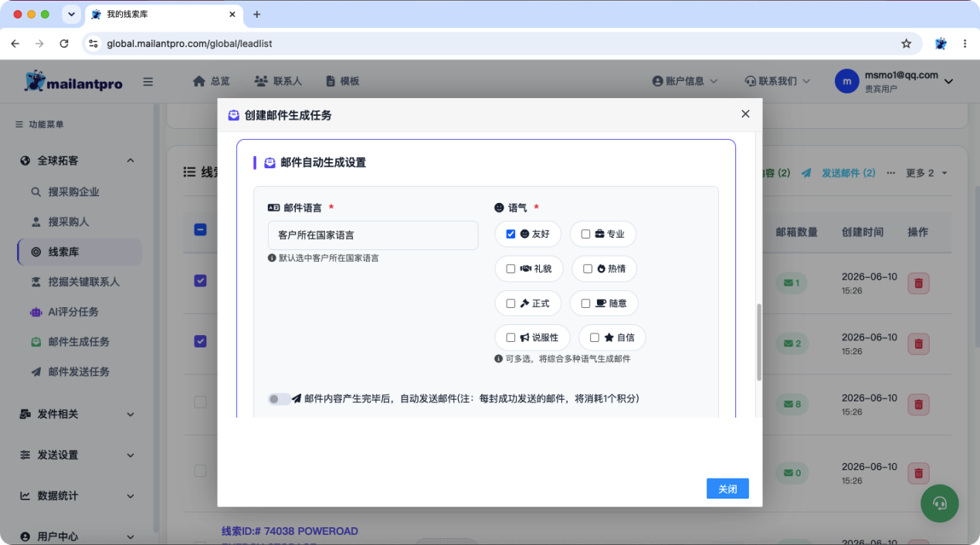Select 线索库 in the sidebar
Image resolution: width=980 pixels, height=545 pixels.
[80, 252]
